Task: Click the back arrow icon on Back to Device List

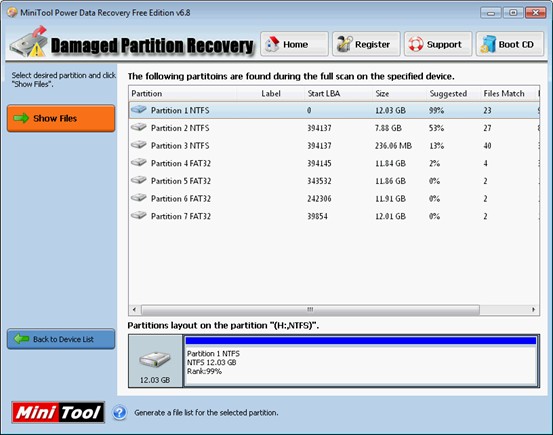Action: [21, 339]
